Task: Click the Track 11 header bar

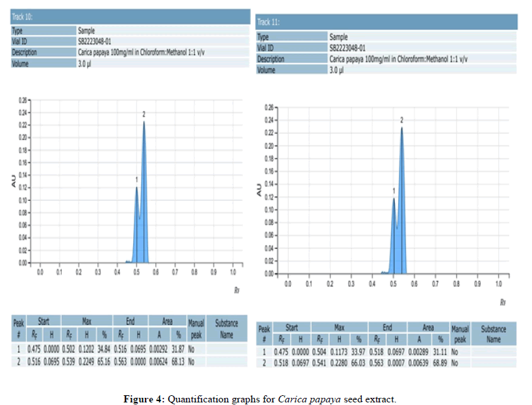Action: 386,21
